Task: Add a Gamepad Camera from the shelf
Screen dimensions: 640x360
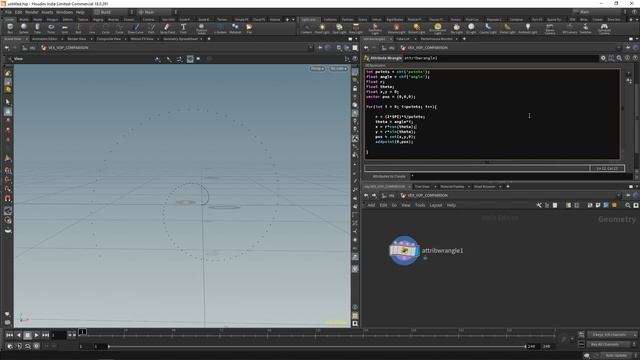Action: [604, 29]
